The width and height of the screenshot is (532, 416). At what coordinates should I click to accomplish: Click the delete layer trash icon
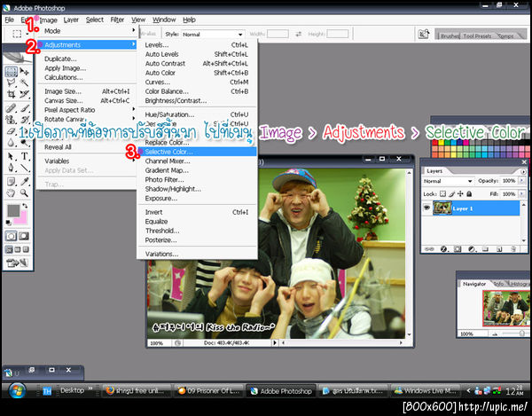coord(513,249)
